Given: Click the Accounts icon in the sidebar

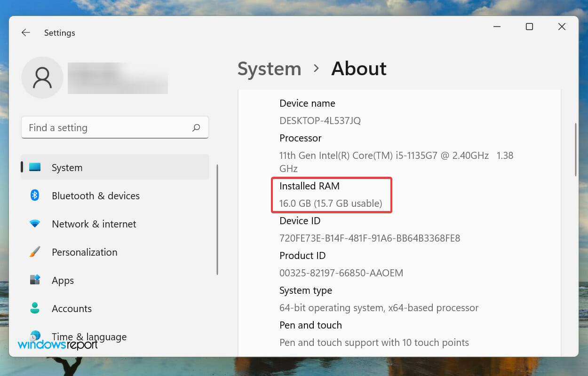Looking at the screenshot, I should (35, 308).
